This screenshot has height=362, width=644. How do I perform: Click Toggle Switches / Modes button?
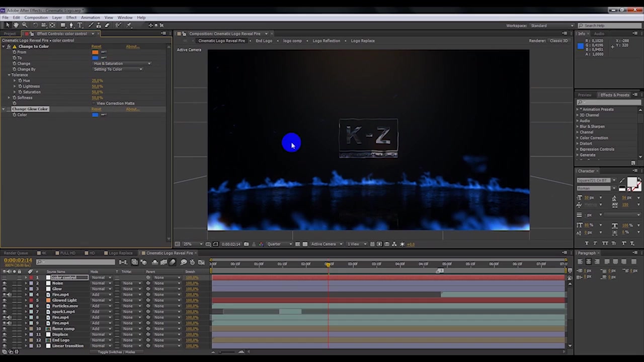[116, 352]
